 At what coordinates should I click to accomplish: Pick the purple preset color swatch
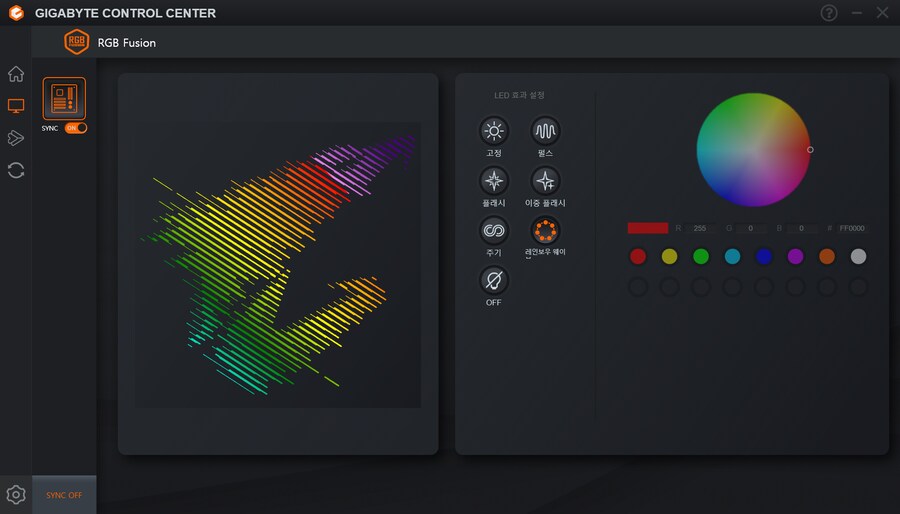795,257
